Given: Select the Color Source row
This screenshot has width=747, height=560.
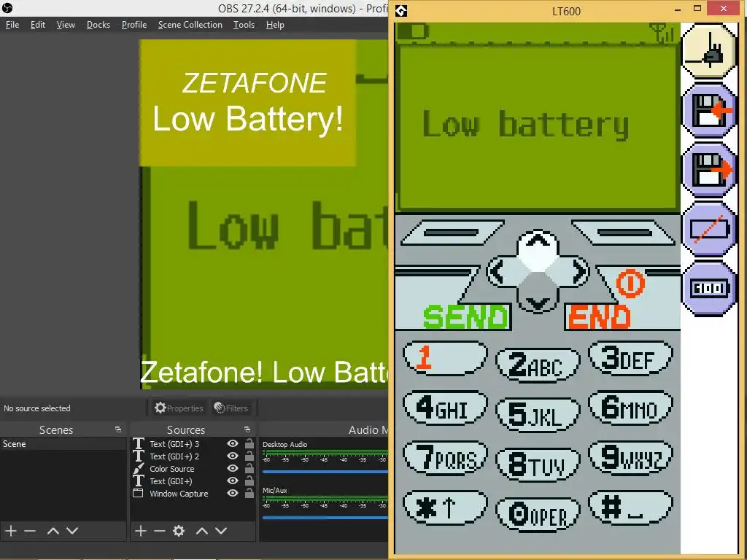Looking at the screenshot, I should (x=193, y=469).
